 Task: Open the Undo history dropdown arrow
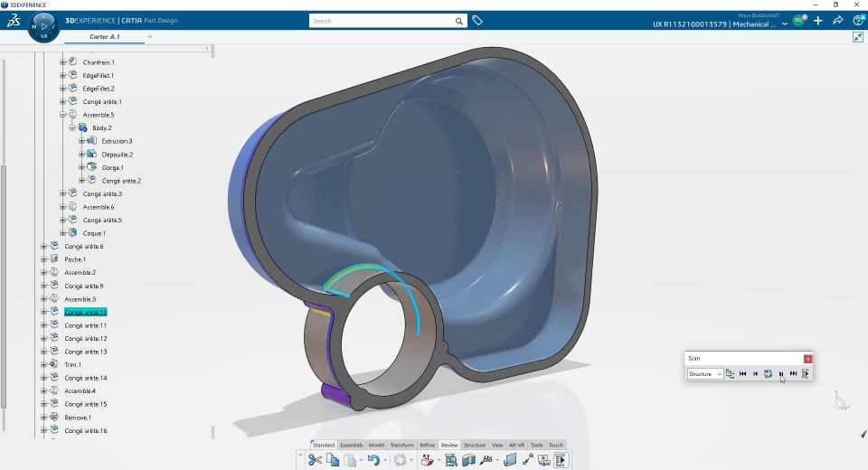[385, 460]
